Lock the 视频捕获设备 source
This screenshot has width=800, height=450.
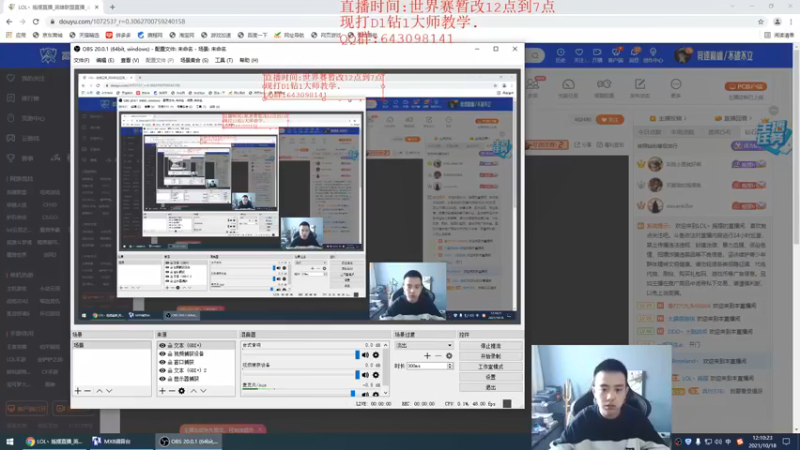pos(170,354)
